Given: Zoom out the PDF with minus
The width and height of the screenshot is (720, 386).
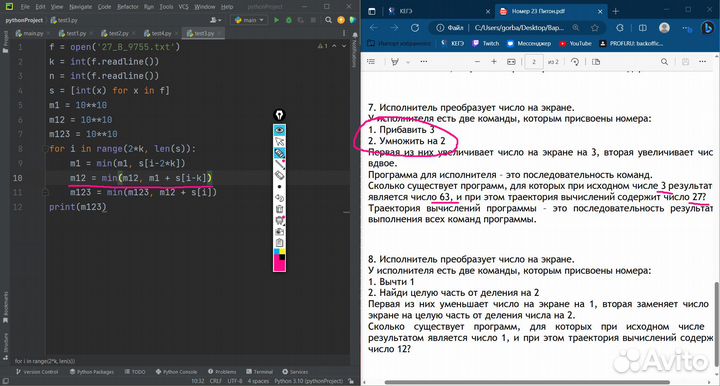Looking at the screenshot, I should (x=477, y=62).
